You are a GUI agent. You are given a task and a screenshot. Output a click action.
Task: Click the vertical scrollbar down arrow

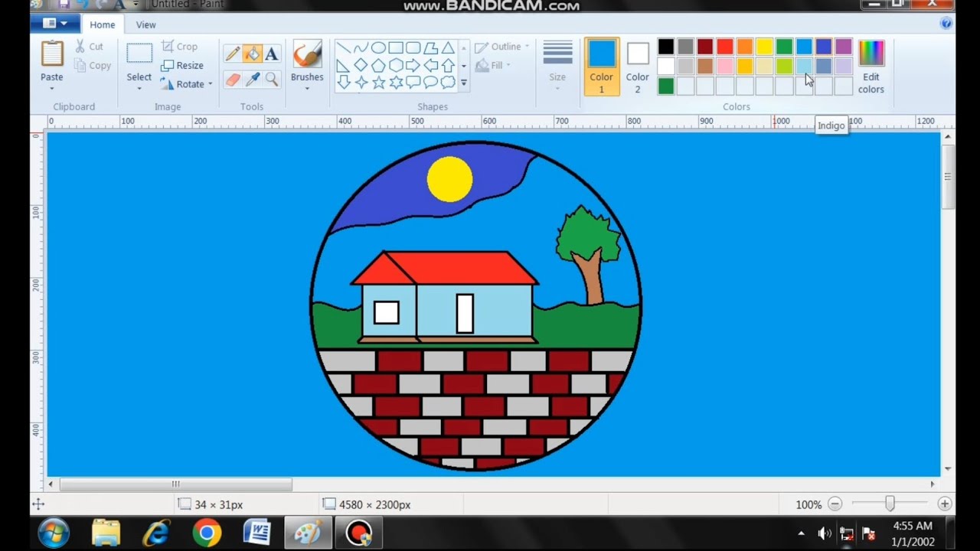pos(948,468)
